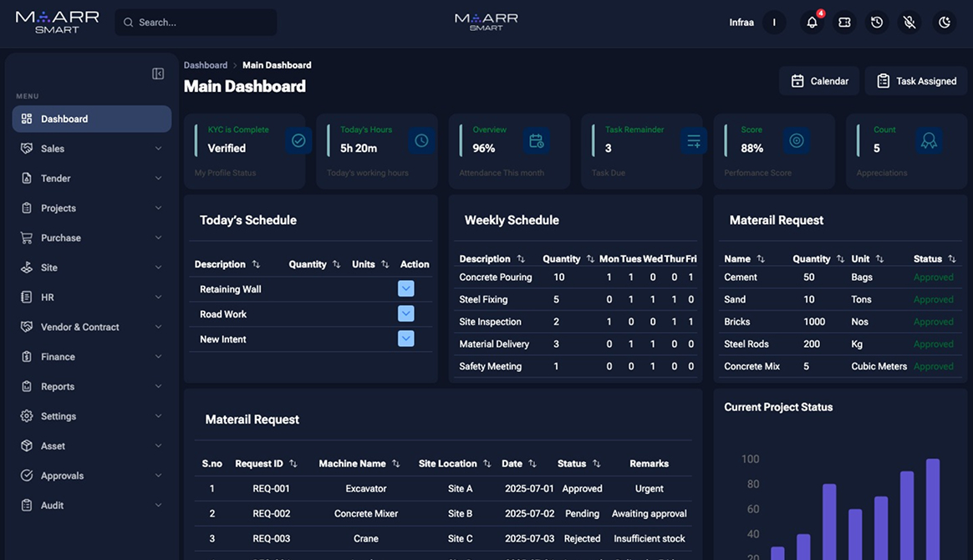This screenshot has height=560, width=973.
Task: Click the Task Remainder list icon
Action: pyautogui.click(x=694, y=140)
